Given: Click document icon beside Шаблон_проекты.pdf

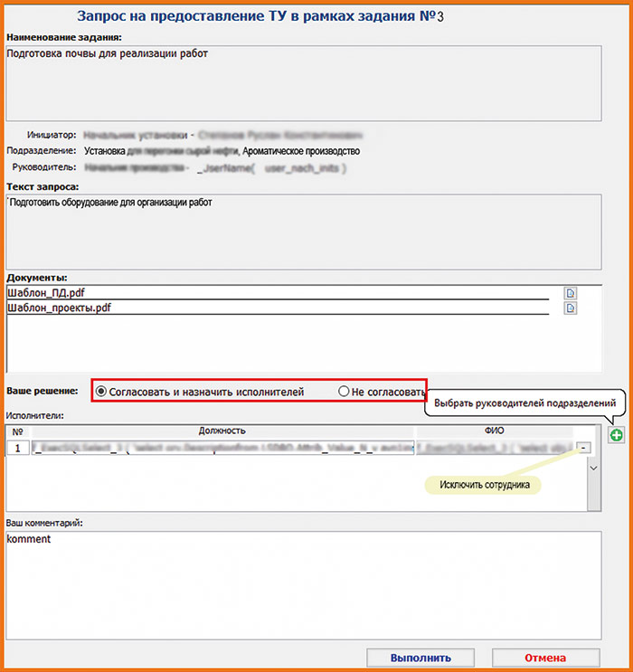Looking at the screenshot, I should pos(571,308).
